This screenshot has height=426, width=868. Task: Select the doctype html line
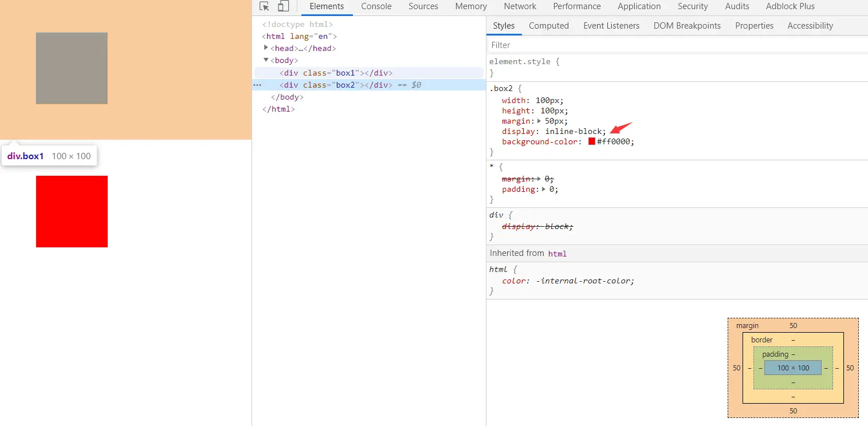(x=297, y=24)
